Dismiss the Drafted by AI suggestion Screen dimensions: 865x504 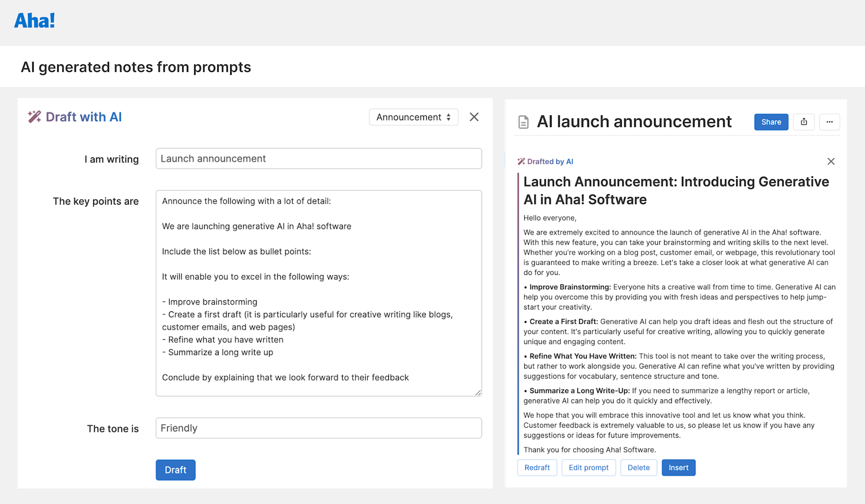click(x=831, y=161)
